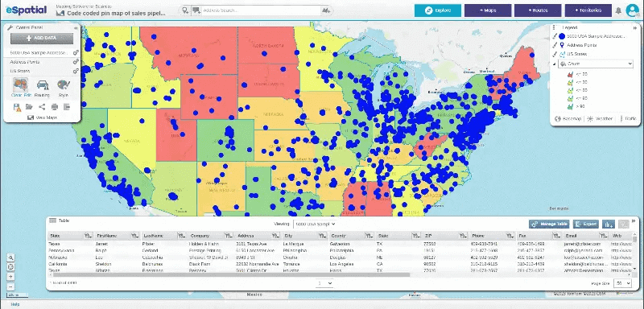Switch to the Explore tab
This screenshot has width=644, height=309.
tap(438, 10)
